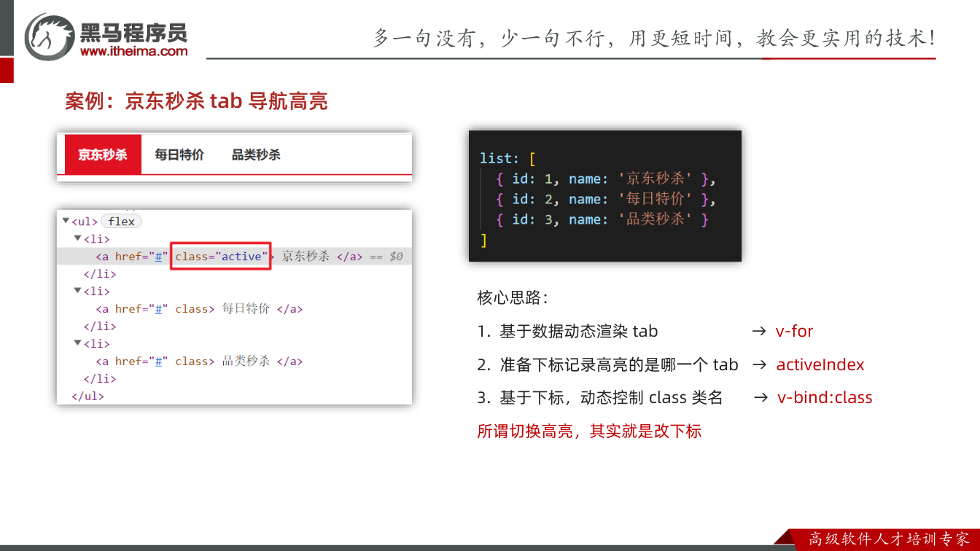Screen dimensions: 980x551
Task: Collapse the first li node triangle
Action: click(78, 238)
